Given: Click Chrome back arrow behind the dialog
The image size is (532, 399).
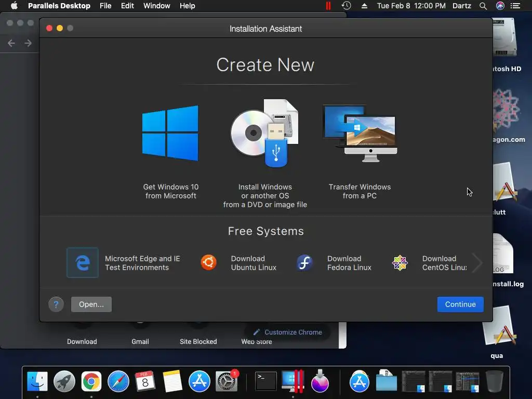Looking at the screenshot, I should [11, 43].
